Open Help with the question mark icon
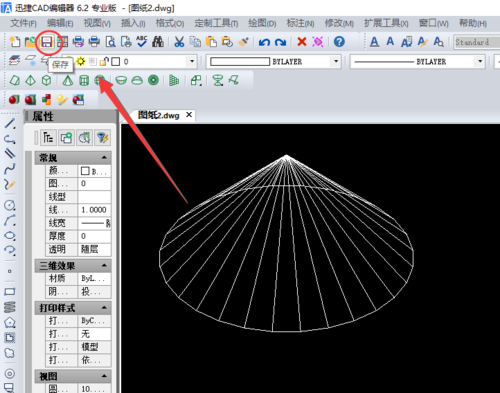Screen dimensions: 500x393 (x=339, y=42)
